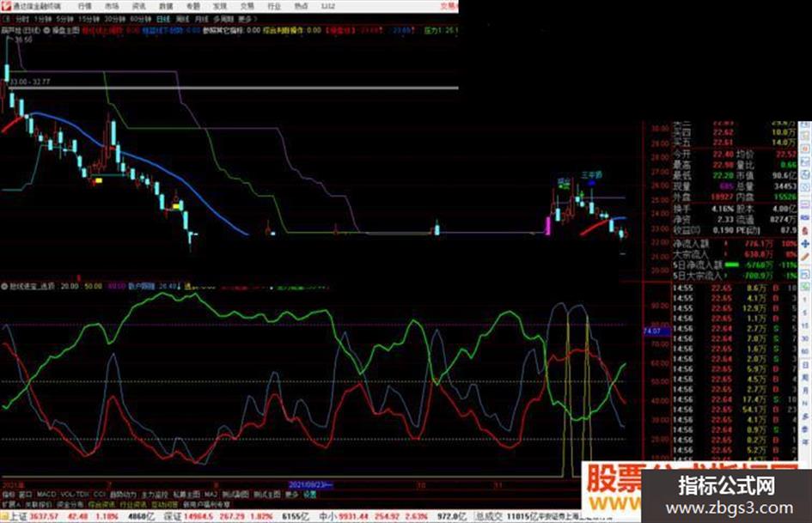The height and width of the screenshot is (523, 812).
Task: Click the 换手 value 4.16%
Action: click(723, 209)
